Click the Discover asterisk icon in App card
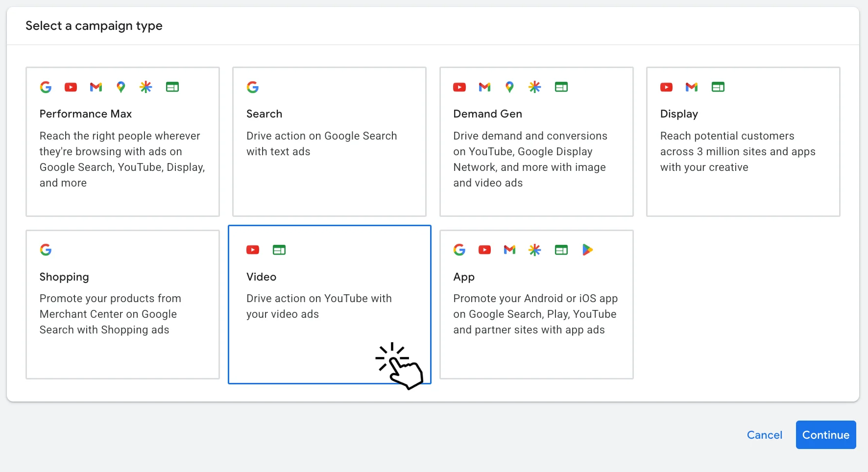 535,250
